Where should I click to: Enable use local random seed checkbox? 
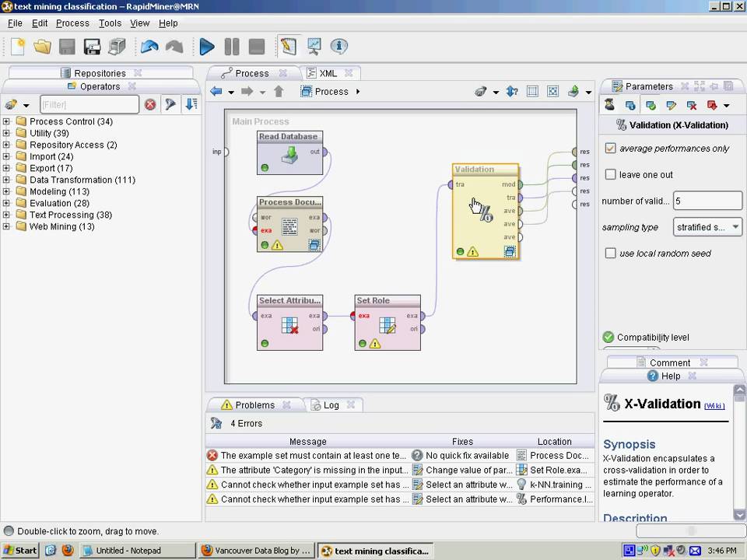[x=610, y=253]
